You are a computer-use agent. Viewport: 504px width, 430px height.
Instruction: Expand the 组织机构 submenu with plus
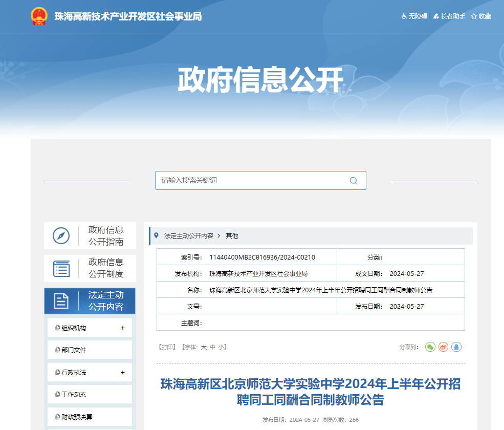coord(122,328)
